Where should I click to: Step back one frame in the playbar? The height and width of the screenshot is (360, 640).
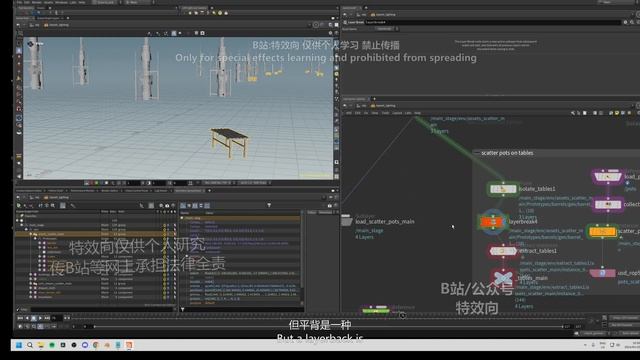[27, 318]
